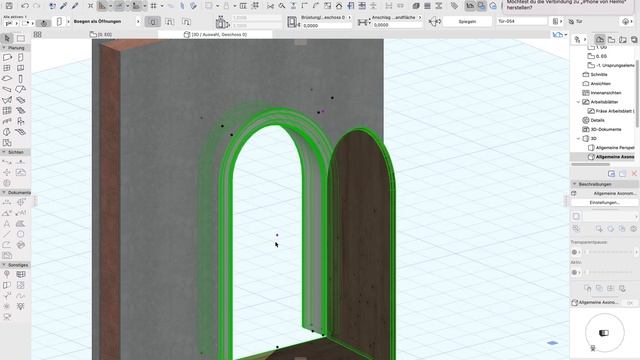Select the Wall tool in Planung section
The image size is (640, 360).
tap(7, 58)
